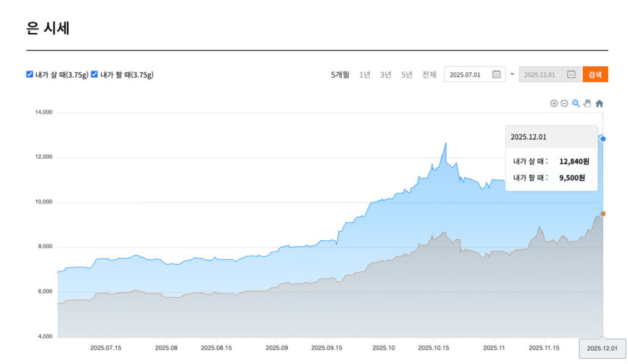Choose the 5년 period option
Viewport: 628px width, 364px height.
point(407,75)
